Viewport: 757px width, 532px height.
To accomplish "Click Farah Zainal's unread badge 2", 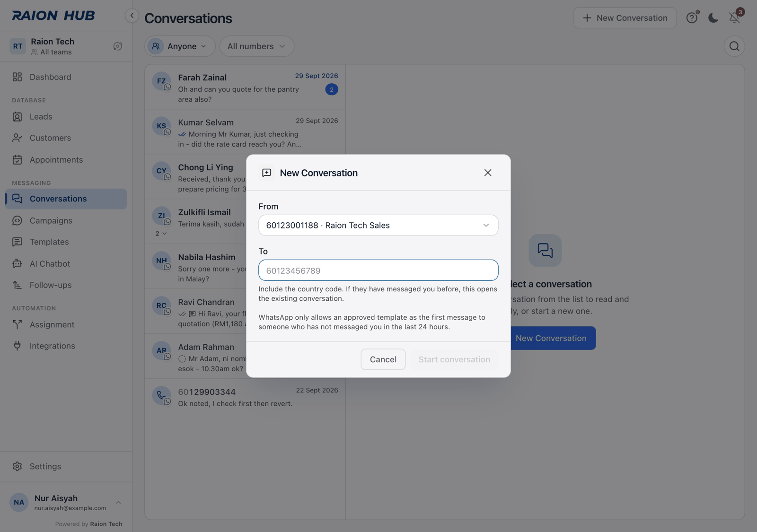I will pos(332,89).
